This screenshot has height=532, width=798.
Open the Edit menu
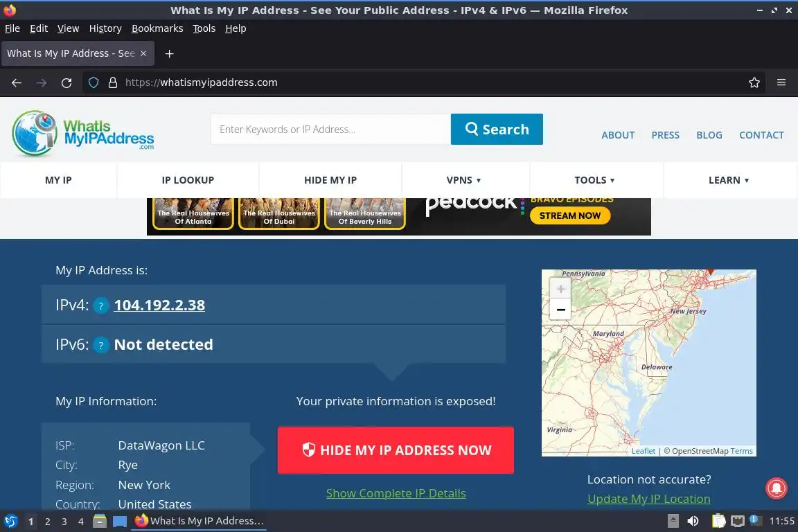click(x=39, y=28)
